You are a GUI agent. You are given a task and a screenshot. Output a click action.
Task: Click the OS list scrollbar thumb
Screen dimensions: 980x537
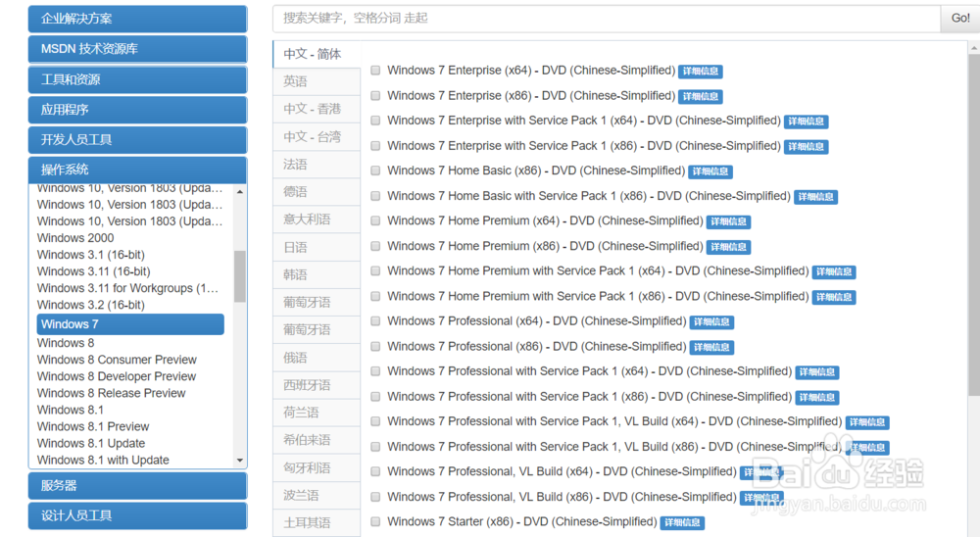tap(240, 276)
